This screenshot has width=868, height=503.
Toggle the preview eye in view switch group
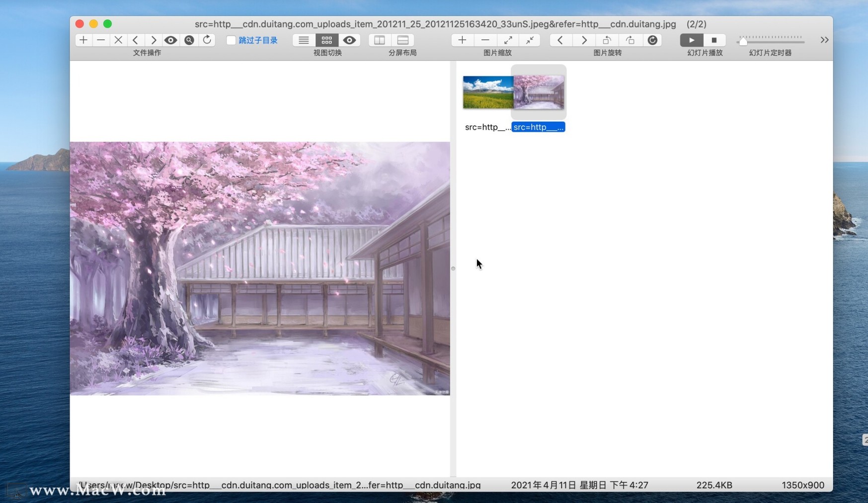coord(349,40)
